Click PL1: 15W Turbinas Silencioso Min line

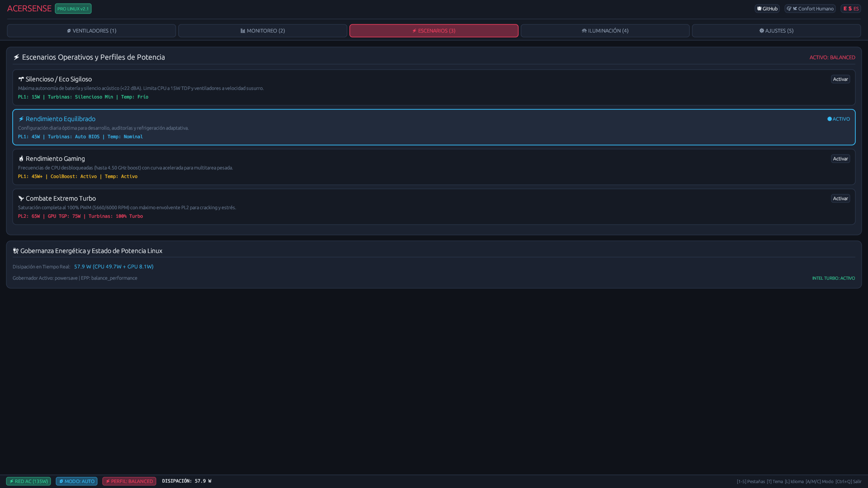(83, 97)
